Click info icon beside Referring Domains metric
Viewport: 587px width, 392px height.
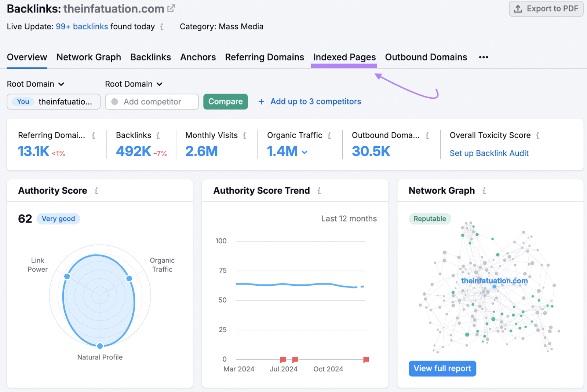(x=94, y=136)
